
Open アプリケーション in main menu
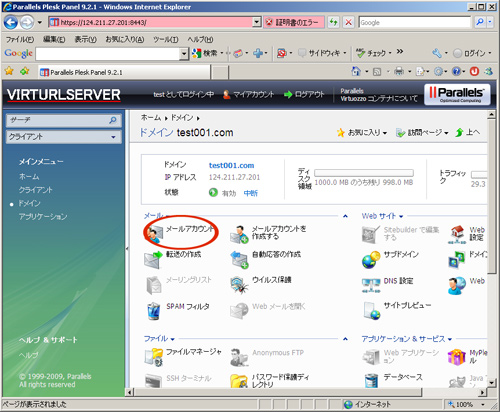pos(43,217)
